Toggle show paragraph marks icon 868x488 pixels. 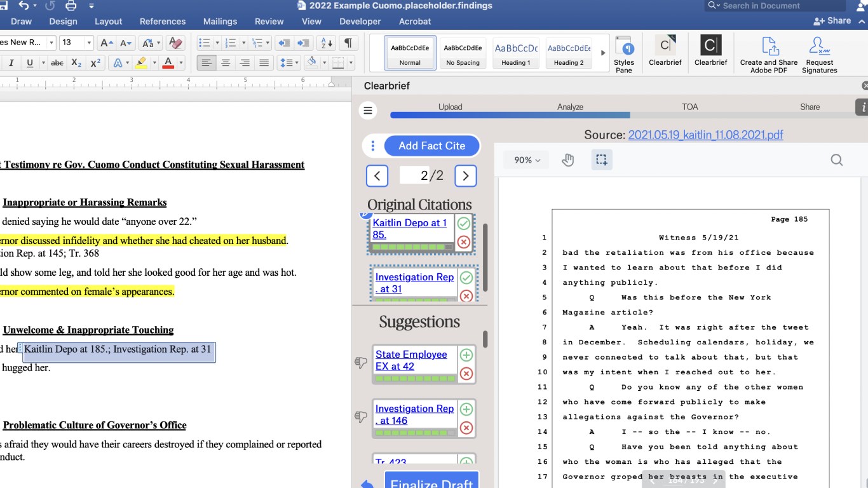click(348, 43)
